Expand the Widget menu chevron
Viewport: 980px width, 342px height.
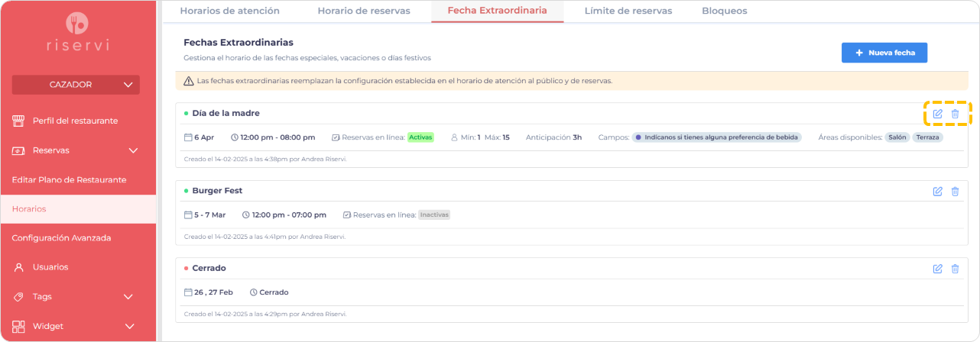(x=128, y=327)
